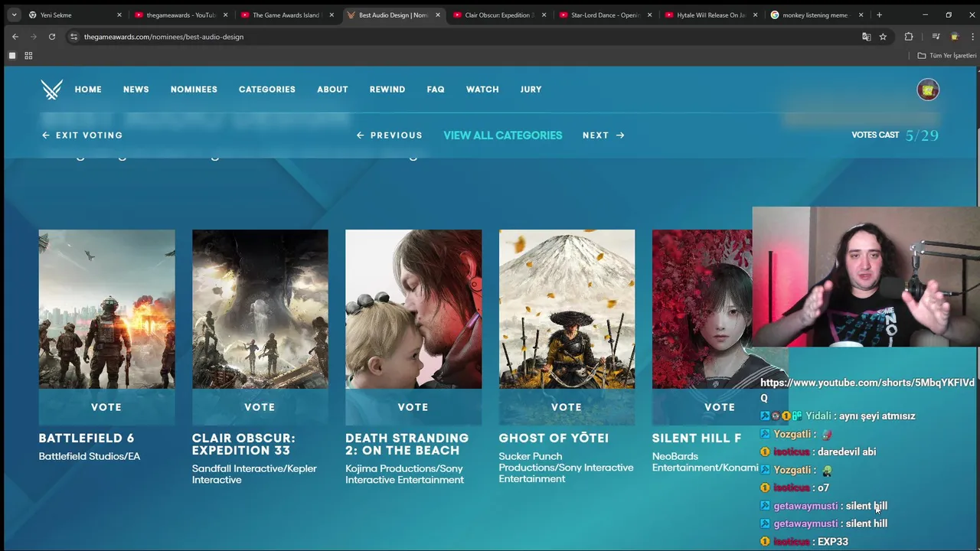980x551 pixels.
Task: Open WATCH in site navigation
Action: point(482,90)
